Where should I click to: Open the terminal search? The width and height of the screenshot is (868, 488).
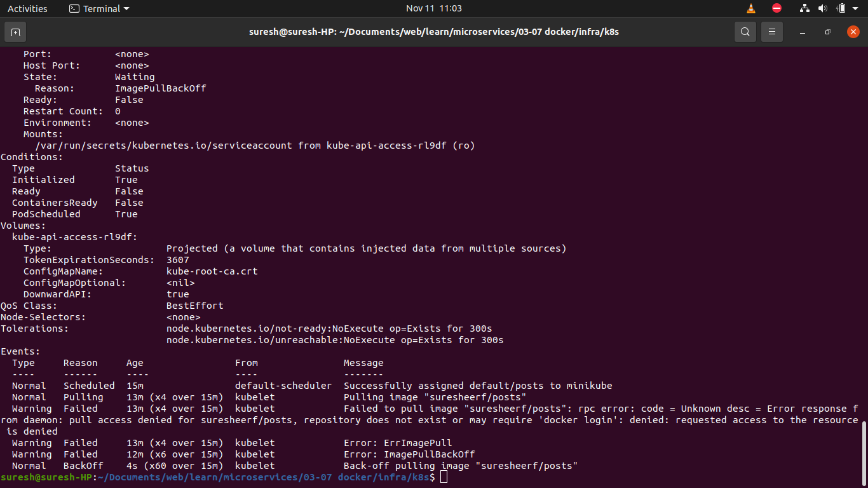click(745, 32)
